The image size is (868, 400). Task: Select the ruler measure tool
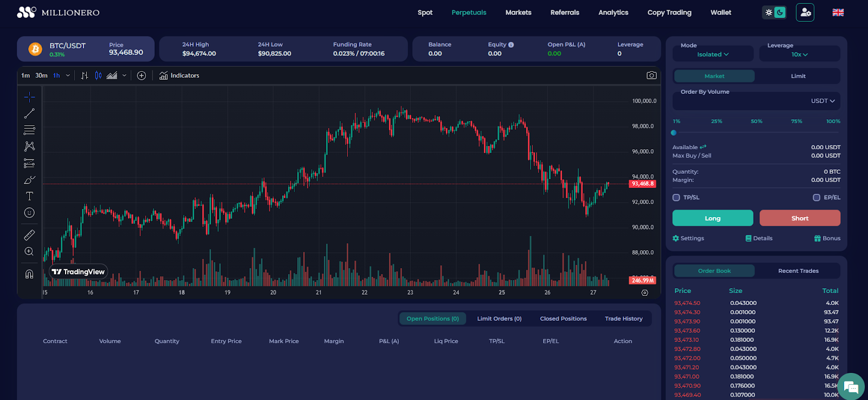pyautogui.click(x=29, y=235)
